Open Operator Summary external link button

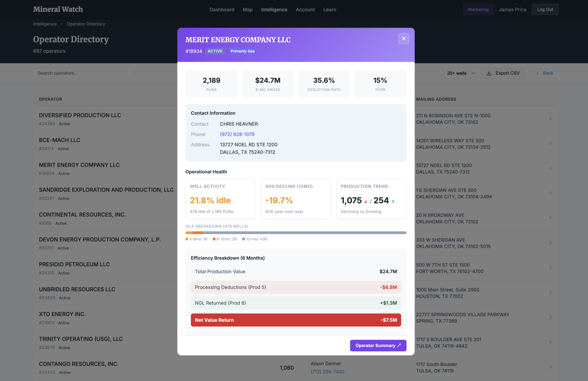click(x=378, y=345)
